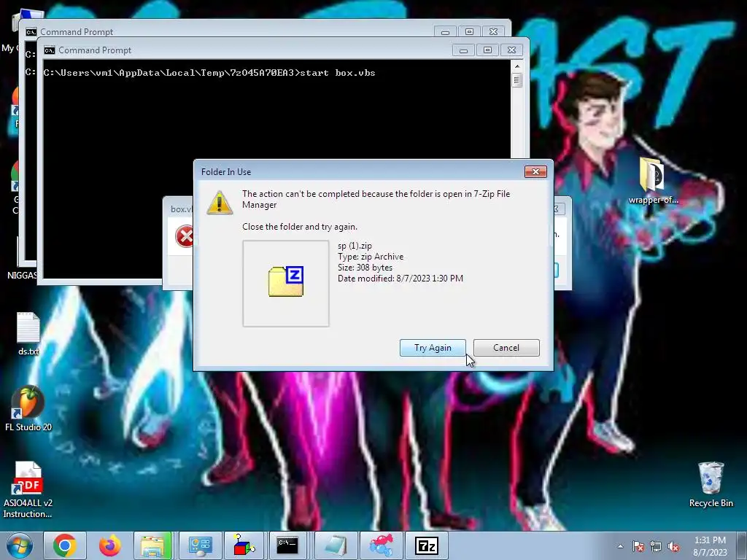Close the Folder In Use dialog
Screen dimensions: 747x560
535,171
